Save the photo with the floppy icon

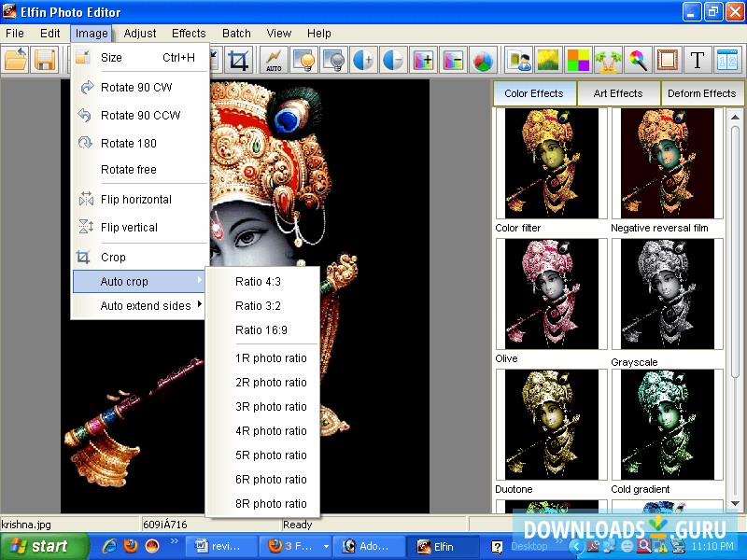[x=46, y=60]
